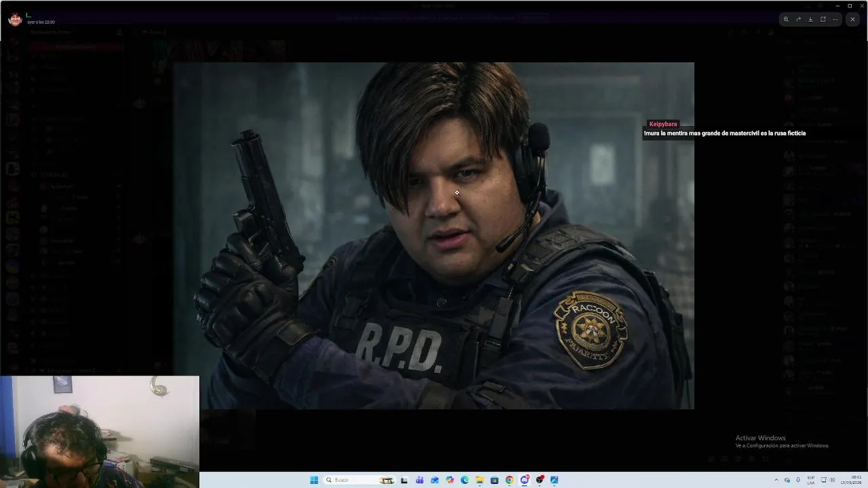This screenshot has width=868, height=488.
Task: Click the Buscar taskbar search field
Action: tap(359, 480)
